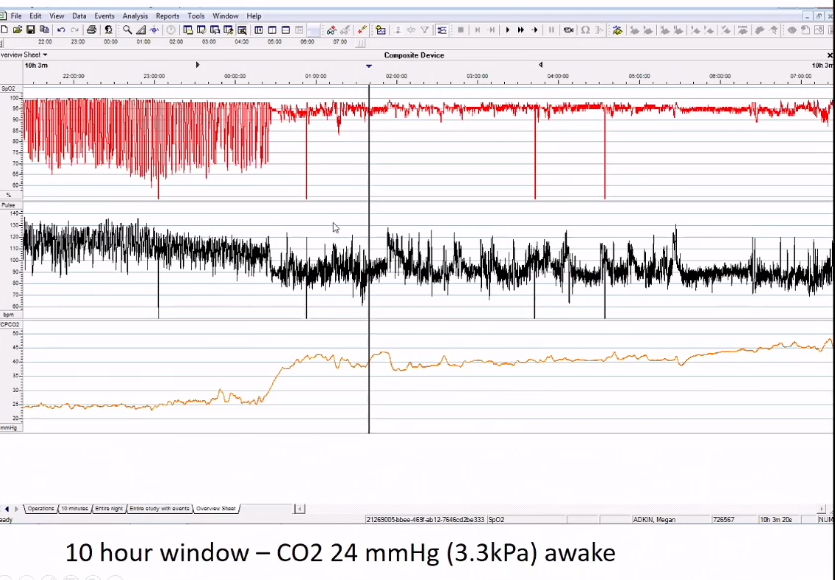Click the left scroll arrow near sheet tabs
835x580 pixels.
point(8,508)
